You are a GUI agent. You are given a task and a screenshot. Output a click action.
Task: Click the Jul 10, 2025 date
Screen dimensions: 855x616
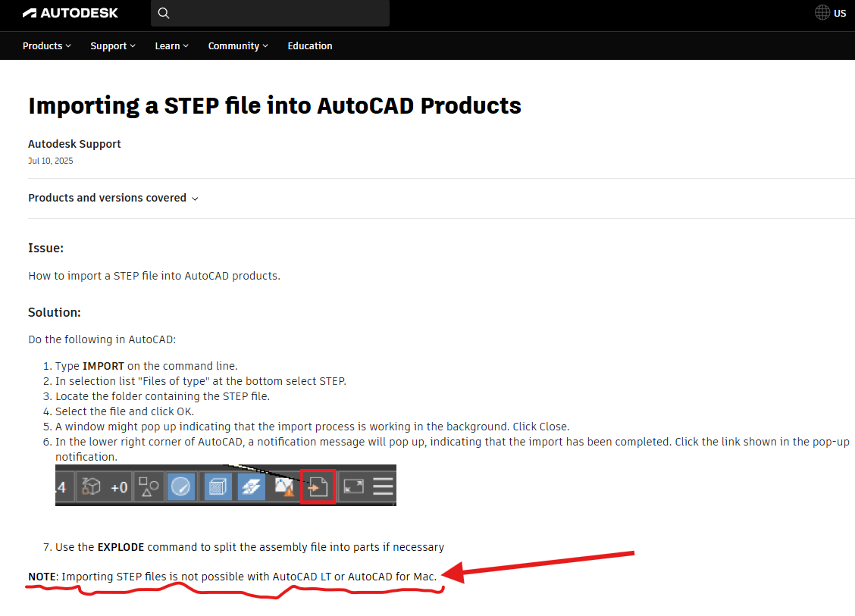point(50,161)
